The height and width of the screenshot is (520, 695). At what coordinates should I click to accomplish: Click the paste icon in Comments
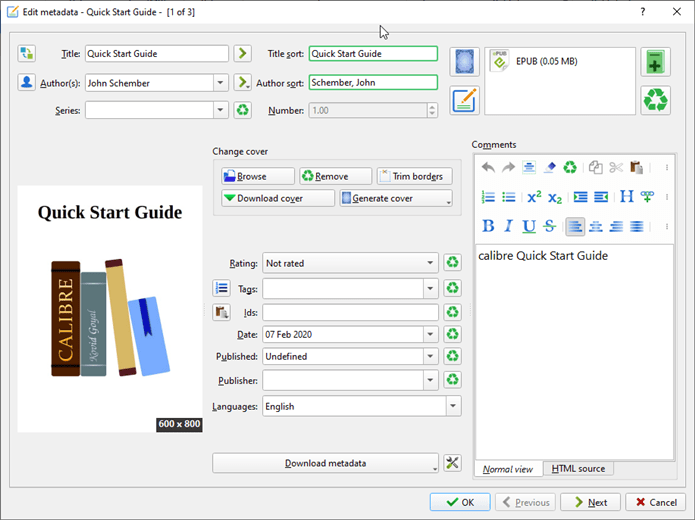coord(637,168)
